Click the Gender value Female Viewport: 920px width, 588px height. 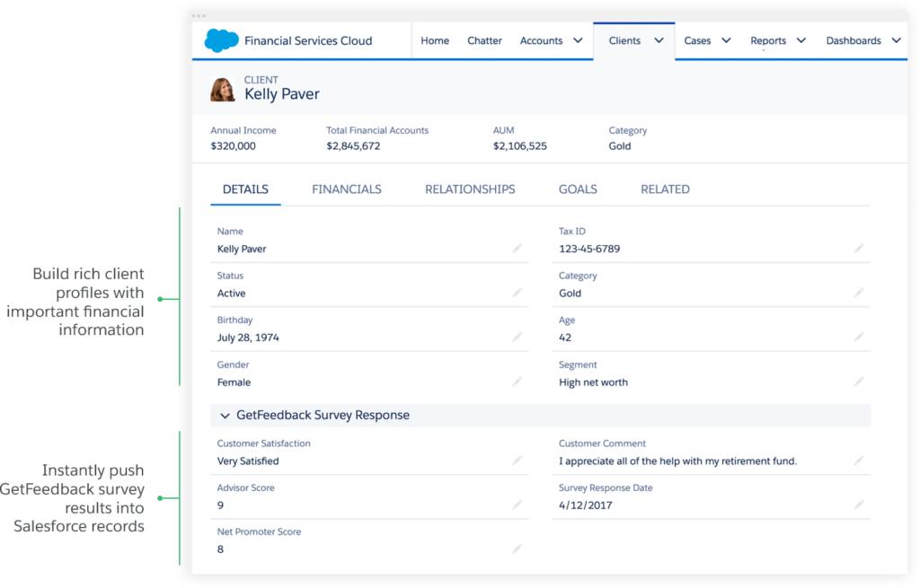click(x=234, y=382)
